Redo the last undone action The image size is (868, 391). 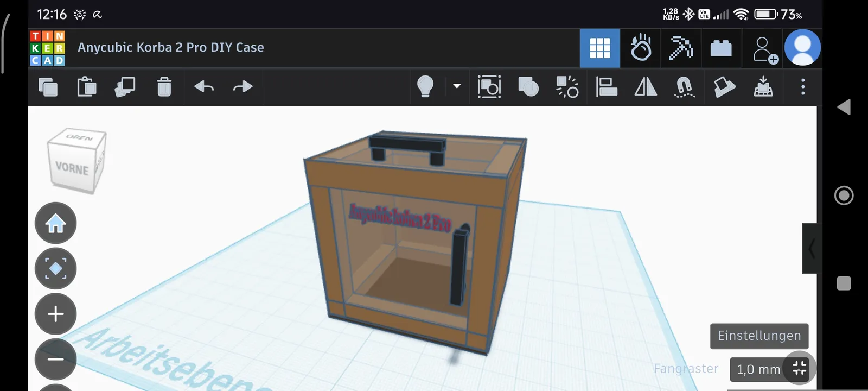(242, 87)
